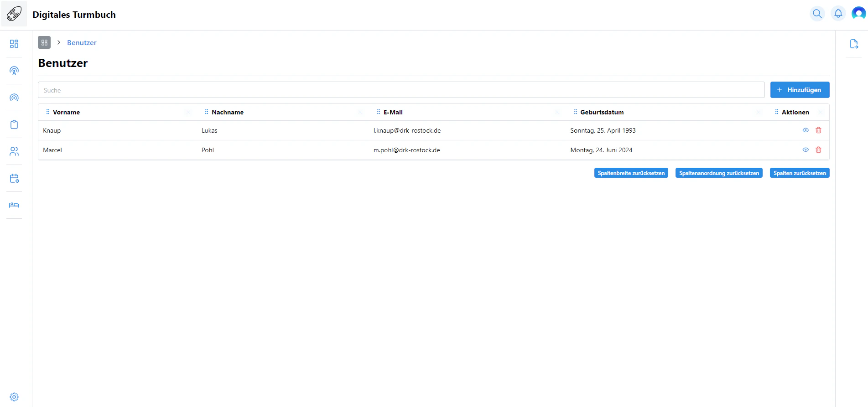Open the broadcast tower sidebar icon
The width and height of the screenshot is (868, 407).
click(x=14, y=71)
